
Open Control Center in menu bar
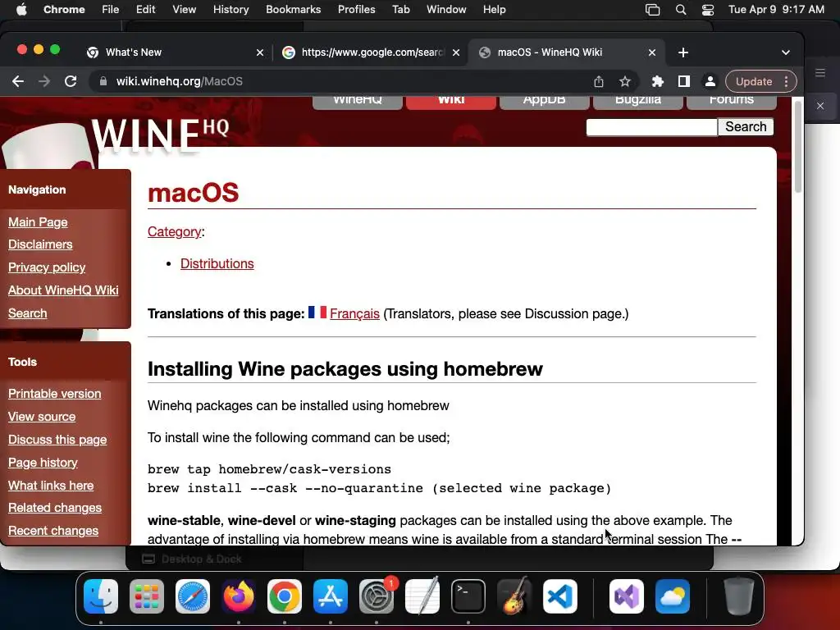pyautogui.click(x=708, y=10)
